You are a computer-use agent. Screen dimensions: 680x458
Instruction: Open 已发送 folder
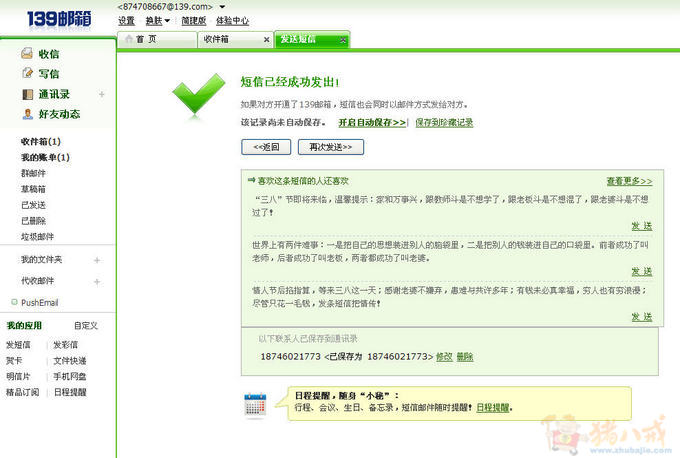coord(33,205)
